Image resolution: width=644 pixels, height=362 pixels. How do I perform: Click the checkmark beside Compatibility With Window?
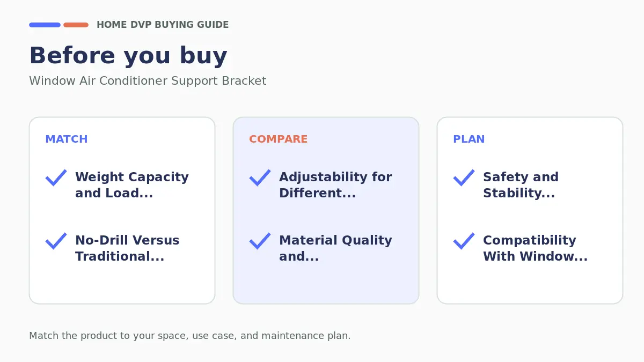464,241
